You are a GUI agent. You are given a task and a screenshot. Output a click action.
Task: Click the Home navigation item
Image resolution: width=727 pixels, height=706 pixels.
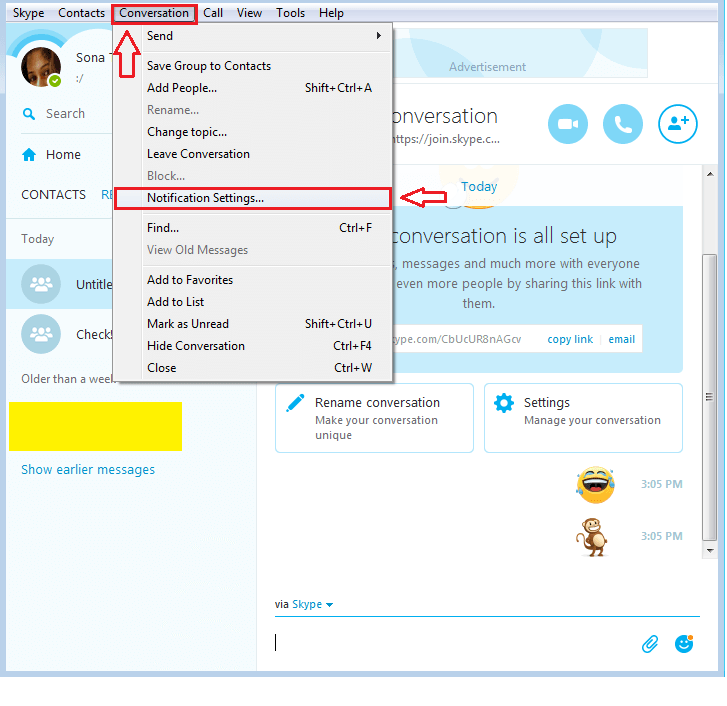click(x=63, y=154)
